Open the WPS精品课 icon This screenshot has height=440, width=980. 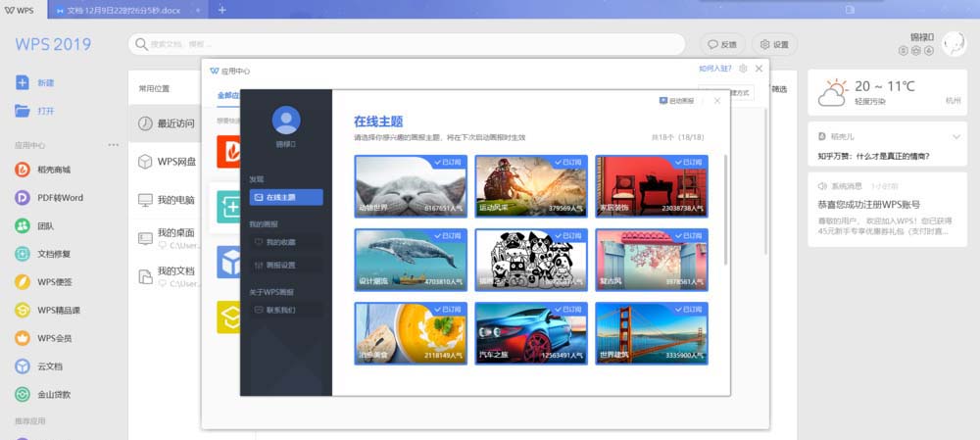pos(23,310)
